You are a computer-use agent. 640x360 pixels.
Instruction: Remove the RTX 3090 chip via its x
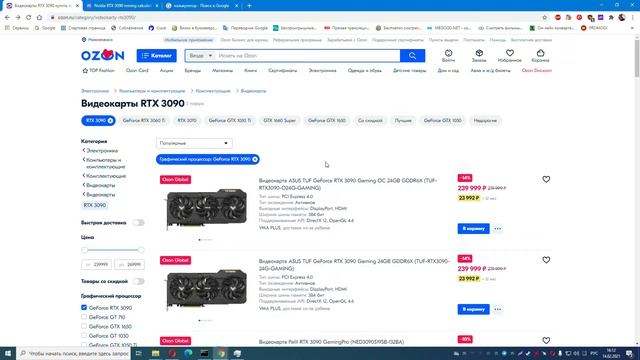point(110,120)
